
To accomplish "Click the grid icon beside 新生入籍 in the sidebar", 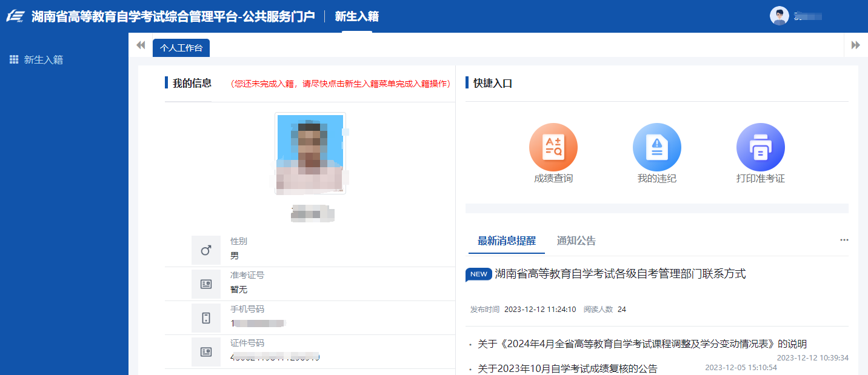I will (x=14, y=59).
